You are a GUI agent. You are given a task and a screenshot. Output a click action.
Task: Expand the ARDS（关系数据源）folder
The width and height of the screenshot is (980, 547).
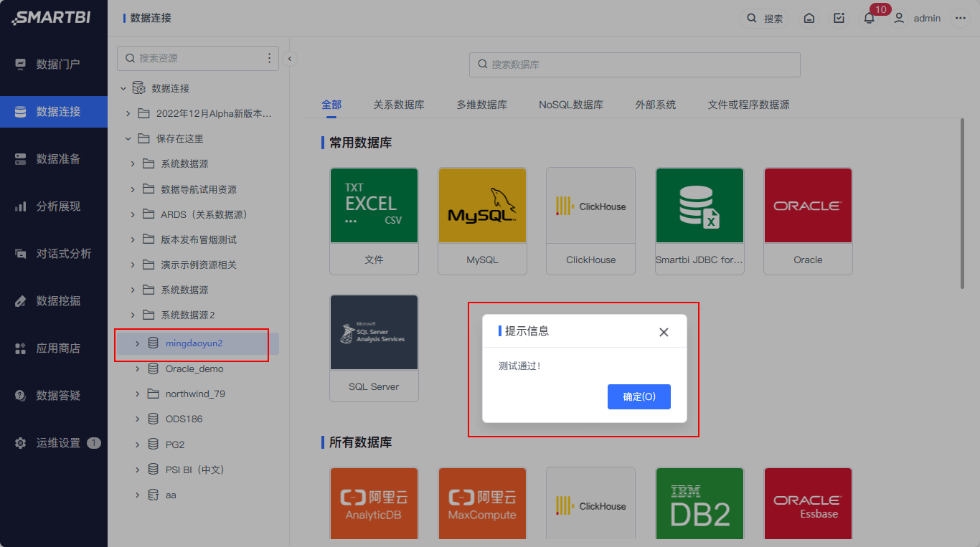(133, 214)
